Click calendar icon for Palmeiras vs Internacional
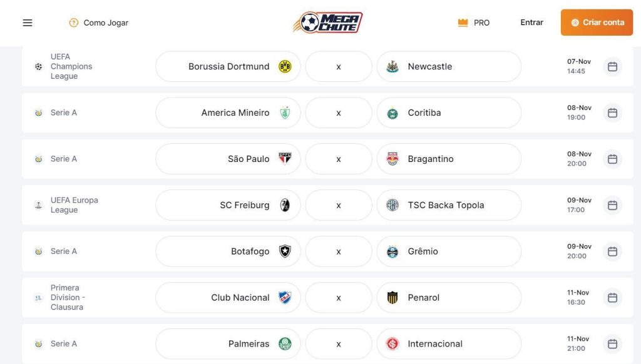 (x=612, y=344)
